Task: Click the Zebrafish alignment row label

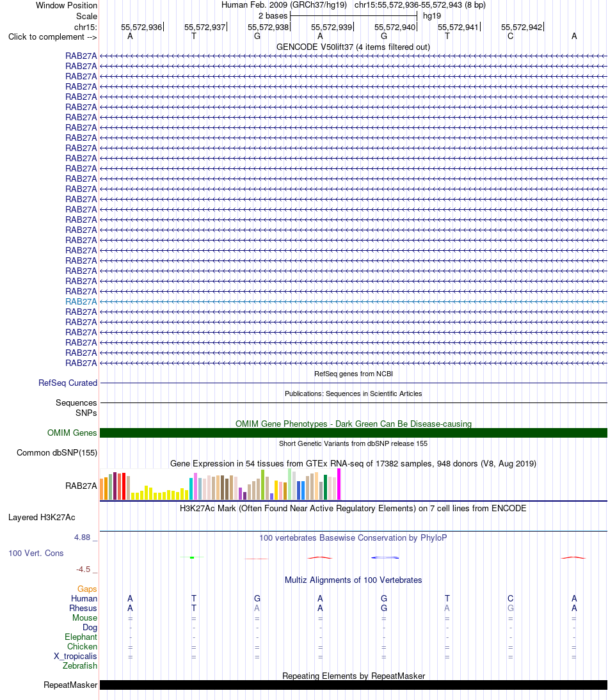Action: coord(80,665)
